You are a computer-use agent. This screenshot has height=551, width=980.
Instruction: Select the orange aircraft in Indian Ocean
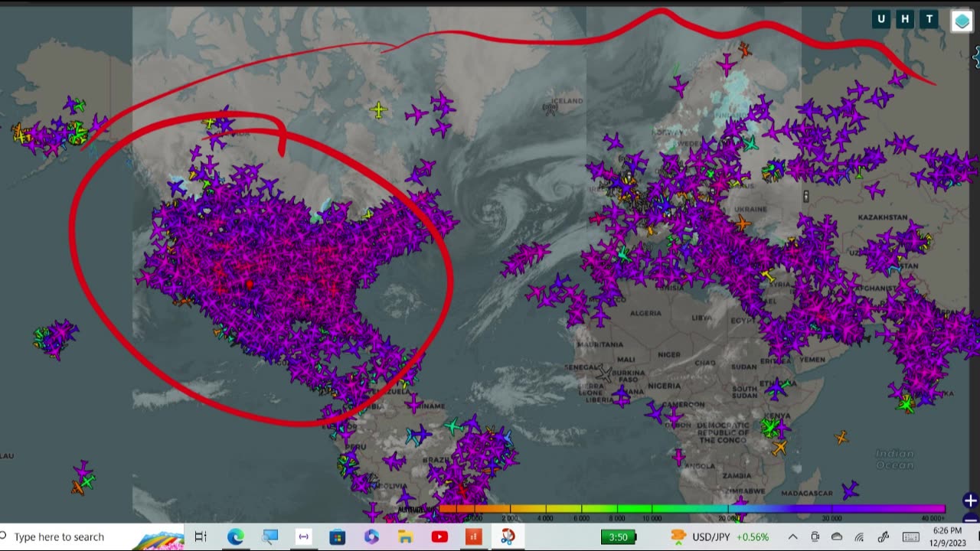(841, 438)
